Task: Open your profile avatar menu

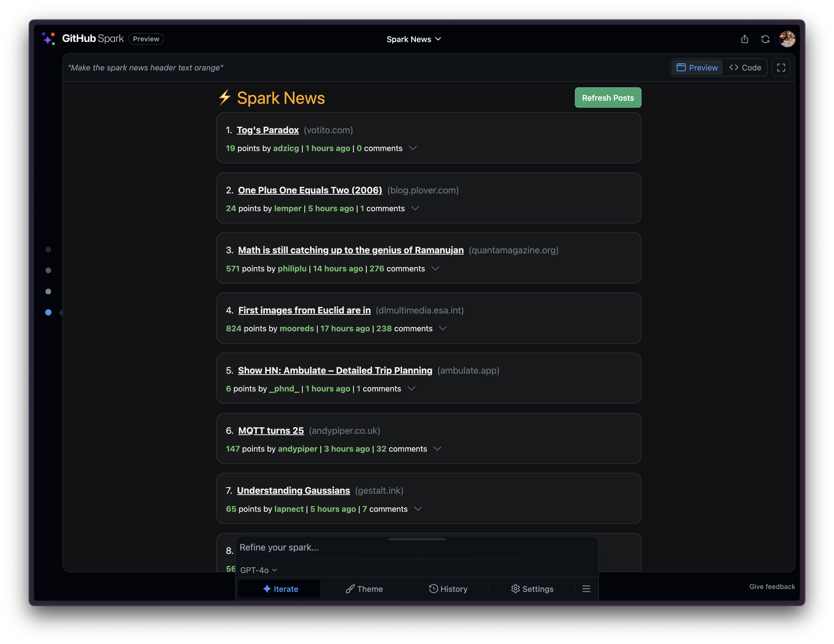Action: pos(787,38)
